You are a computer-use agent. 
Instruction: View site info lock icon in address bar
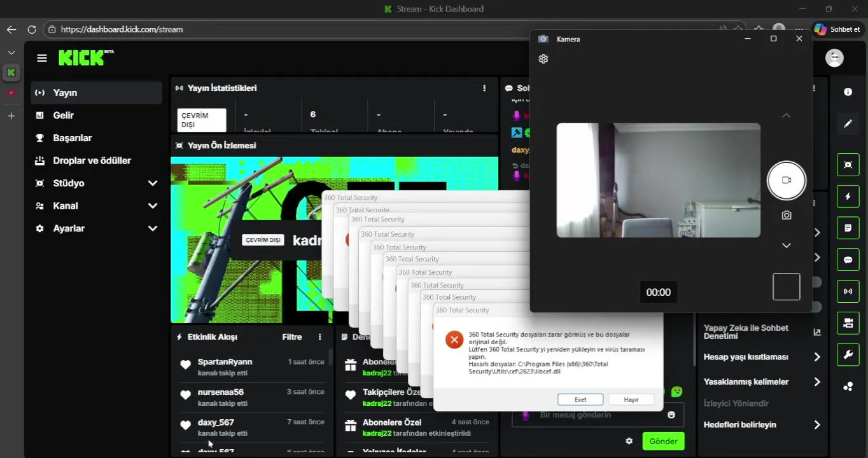point(52,29)
